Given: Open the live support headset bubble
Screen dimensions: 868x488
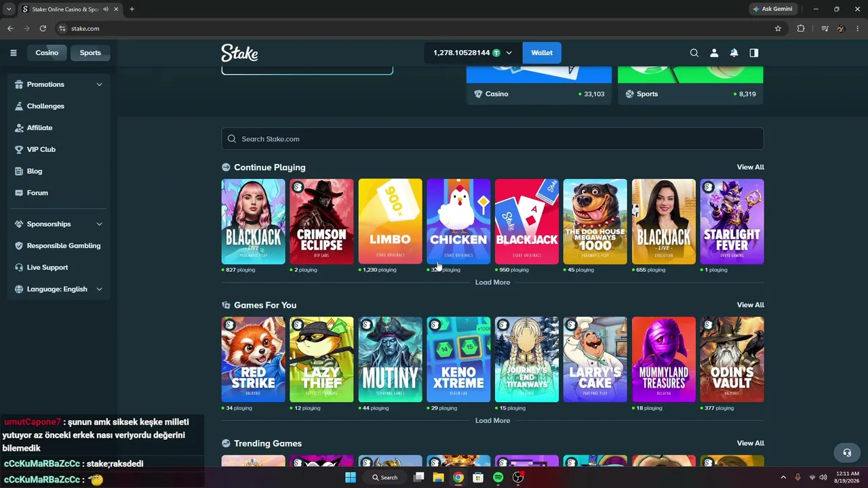Looking at the screenshot, I should [847, 453].
